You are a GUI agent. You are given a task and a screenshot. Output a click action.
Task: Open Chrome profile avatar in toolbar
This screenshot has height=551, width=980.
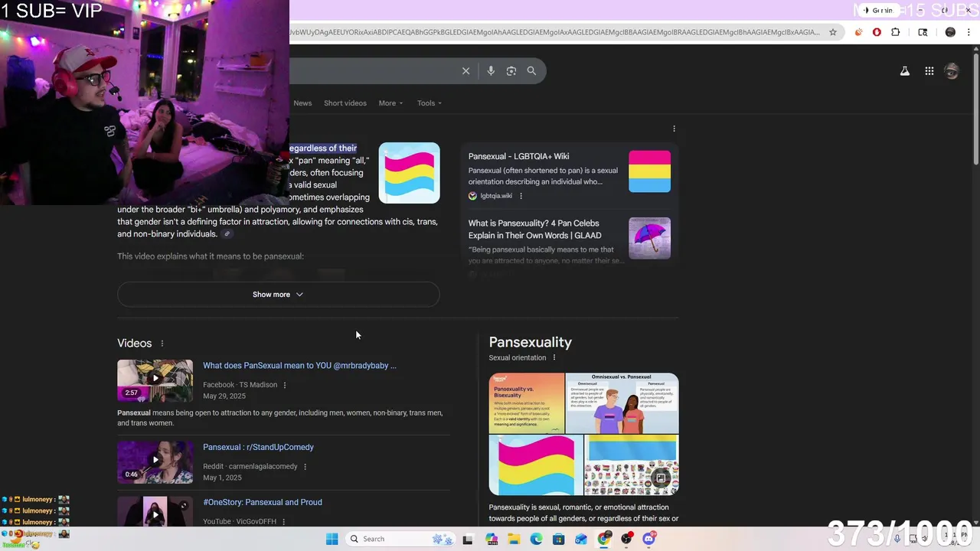pyautogui.click(x=950, y=32)
